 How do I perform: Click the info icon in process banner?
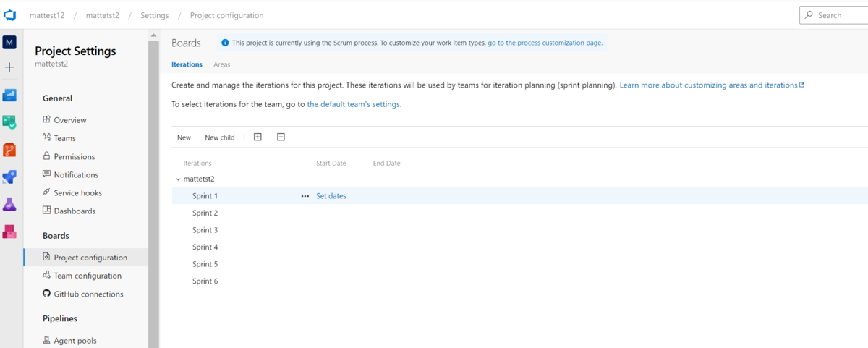pos(225,43)
